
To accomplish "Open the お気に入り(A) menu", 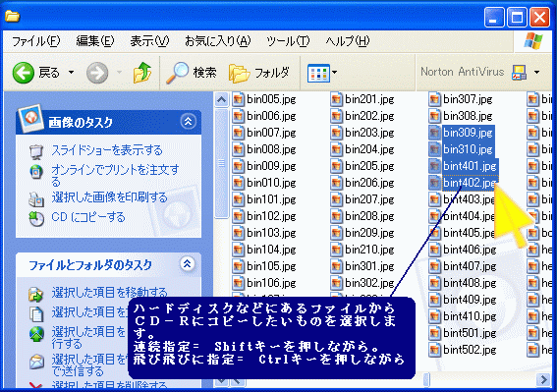I will tap(218, 41).
